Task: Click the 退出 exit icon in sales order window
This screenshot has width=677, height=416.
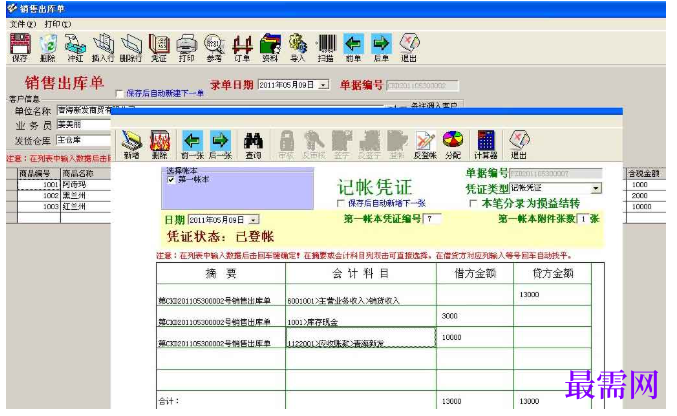Action: pos(409,48)
